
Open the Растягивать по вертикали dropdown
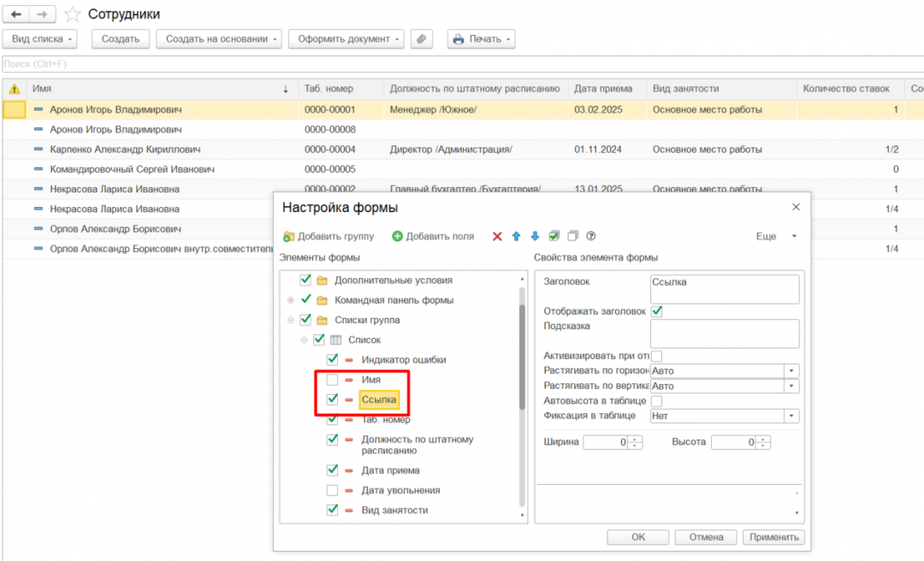(x=791, y=386)
